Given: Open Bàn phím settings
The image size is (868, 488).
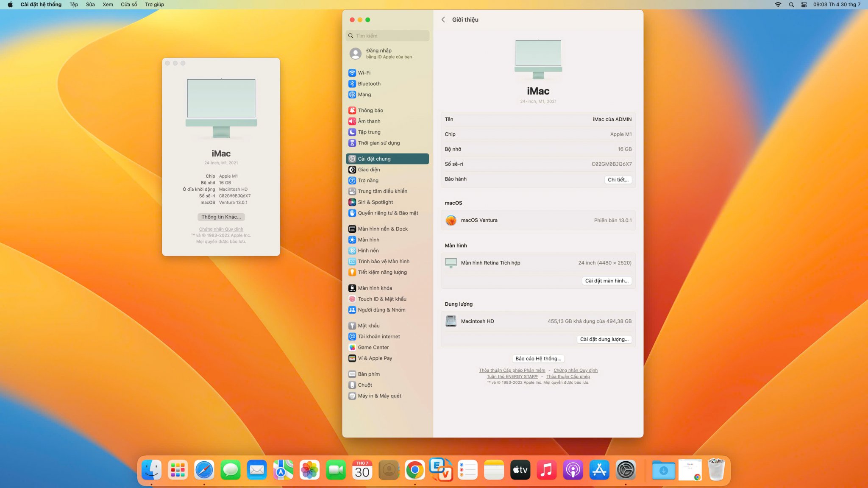Looking at the screenshot, I should (x=387, y=374).
